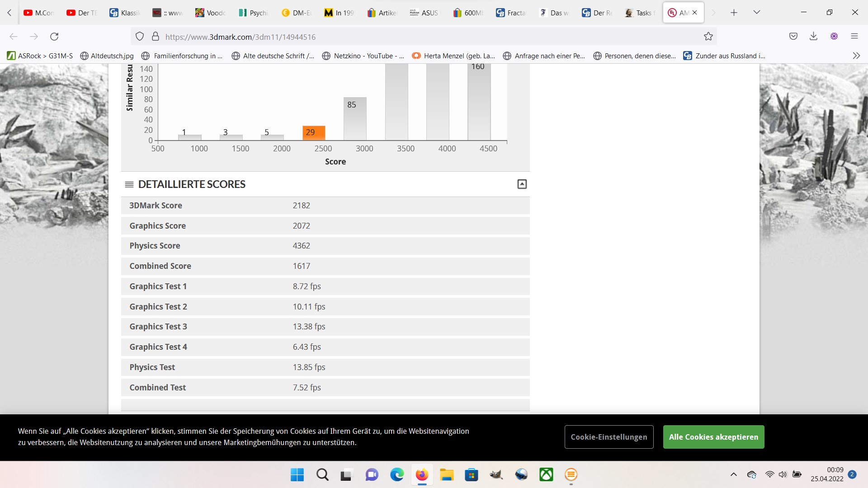
Task: Select the 85 bar in score chart
Action: tap(355, 118)
